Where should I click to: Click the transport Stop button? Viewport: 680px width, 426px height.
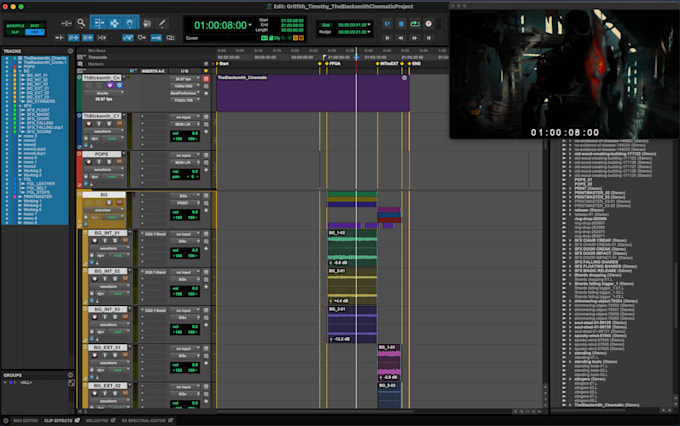(401, 24)
